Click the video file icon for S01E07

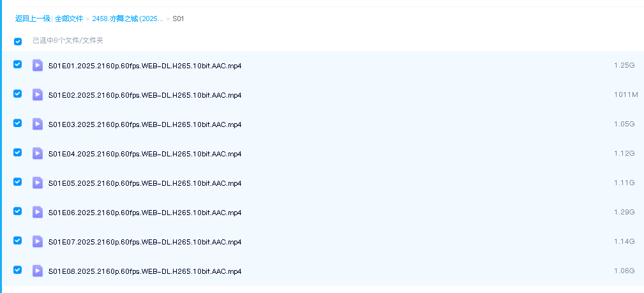(38, 241)
